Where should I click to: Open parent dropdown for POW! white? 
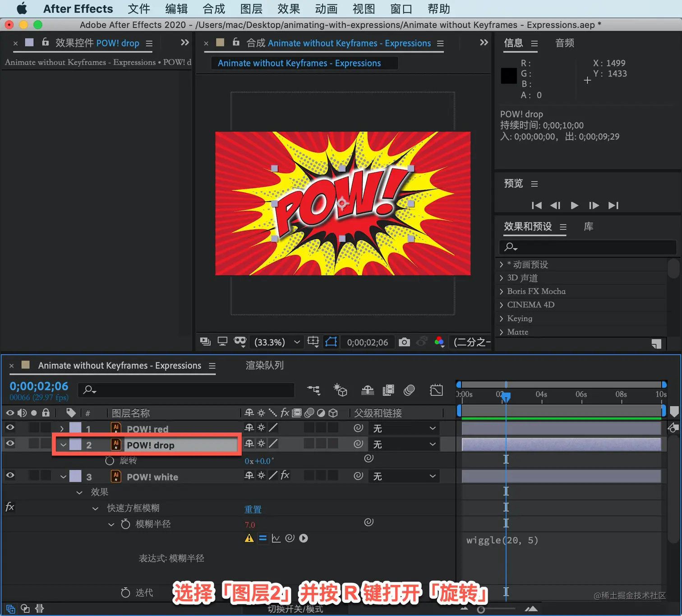pos(404,476)
